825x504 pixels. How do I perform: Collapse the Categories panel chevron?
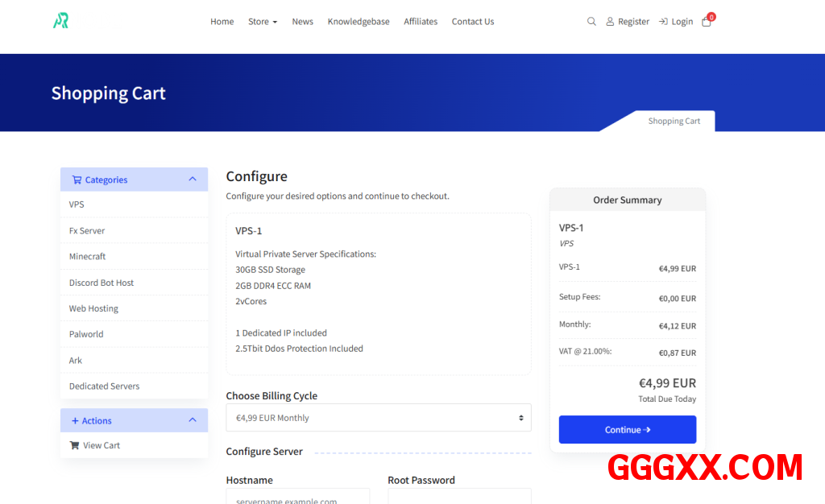pos(193,180)
